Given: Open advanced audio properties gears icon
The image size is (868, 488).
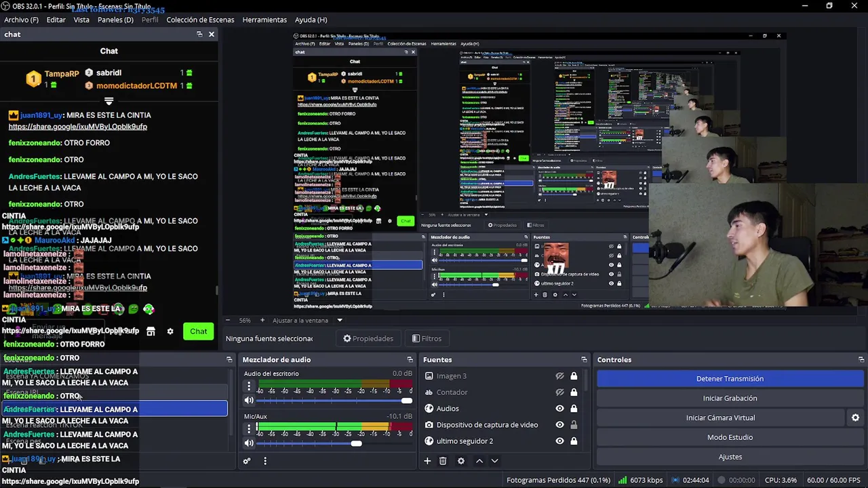Looking at the screenshot, I should coord(247,461).
